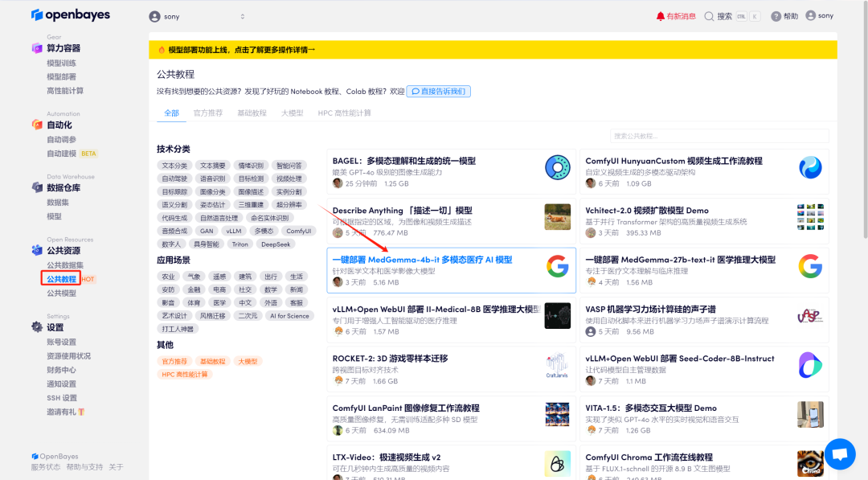This screenshot has height=480, width=868.
Task: Open the 算力容器 section icon
Action: (37, 48)
